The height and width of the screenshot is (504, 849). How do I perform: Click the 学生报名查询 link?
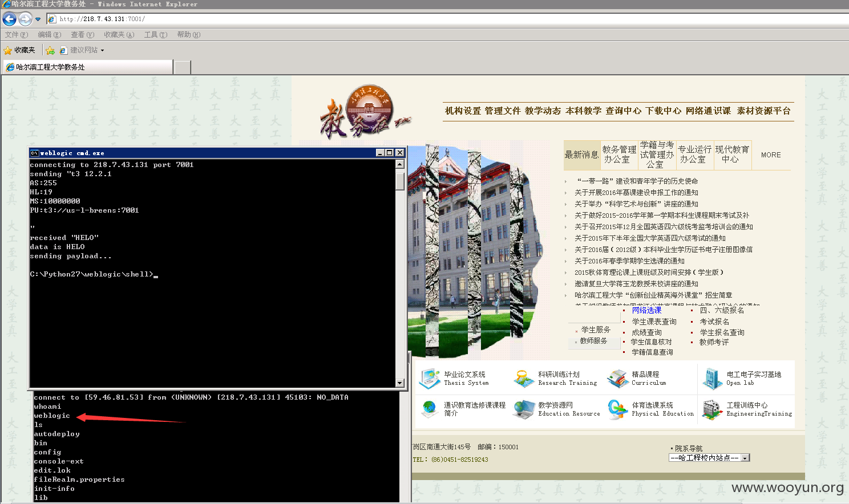pos(722,332)
